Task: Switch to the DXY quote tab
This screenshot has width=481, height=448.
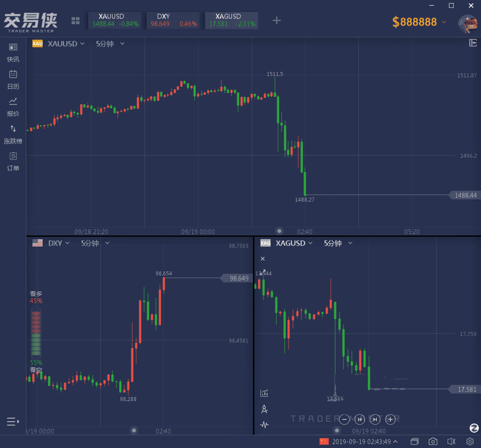Action: point(173,20)
